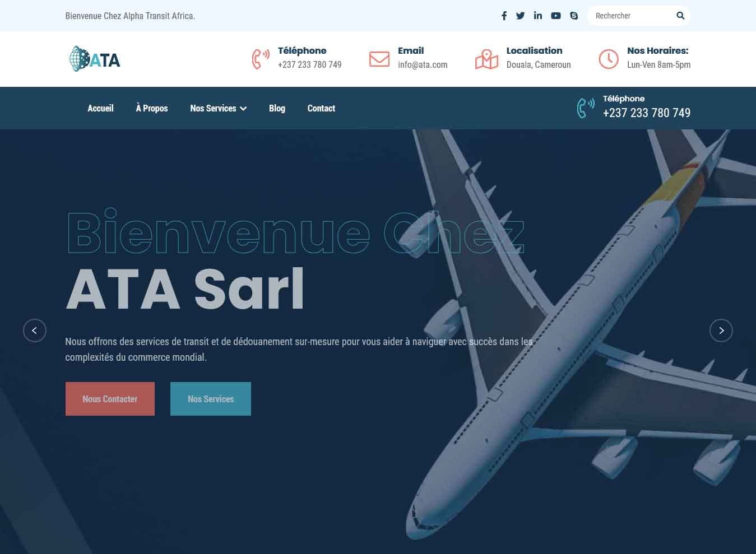Open the Facebook social icon
The width and height of the screenshot is (756, 554).
504,16
